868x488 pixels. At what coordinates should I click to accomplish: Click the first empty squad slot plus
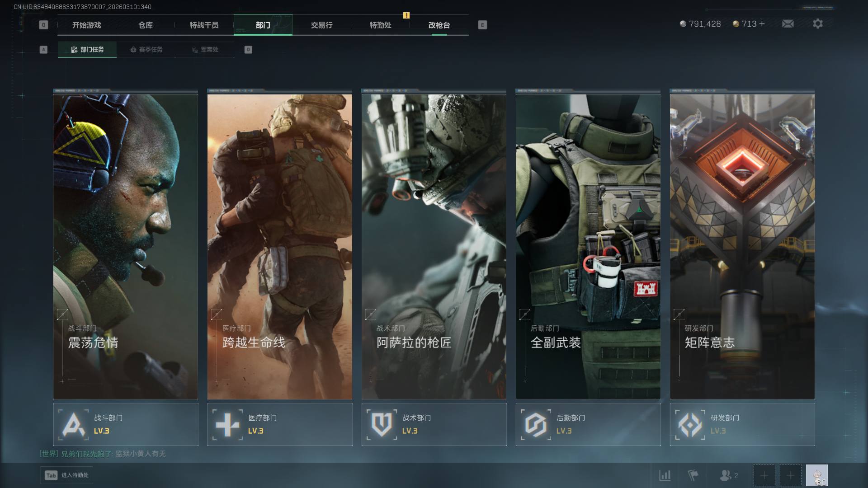click(764, 475)
